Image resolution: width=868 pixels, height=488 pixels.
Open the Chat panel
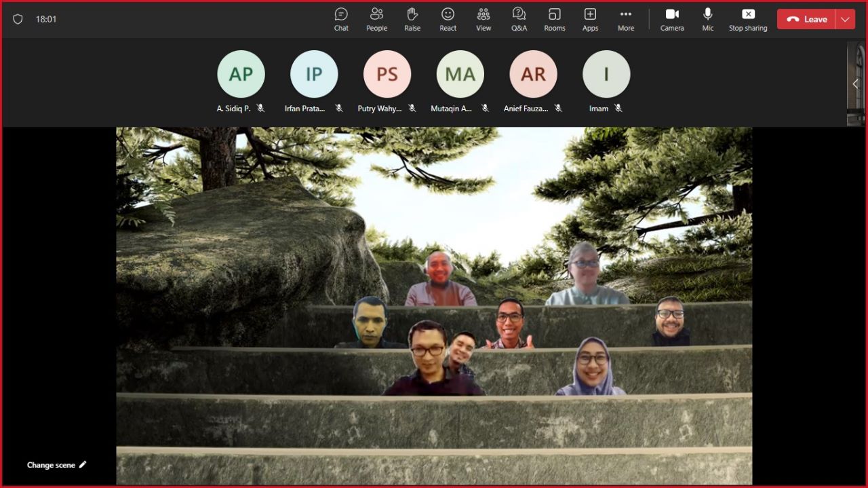(x=341, y=19)
